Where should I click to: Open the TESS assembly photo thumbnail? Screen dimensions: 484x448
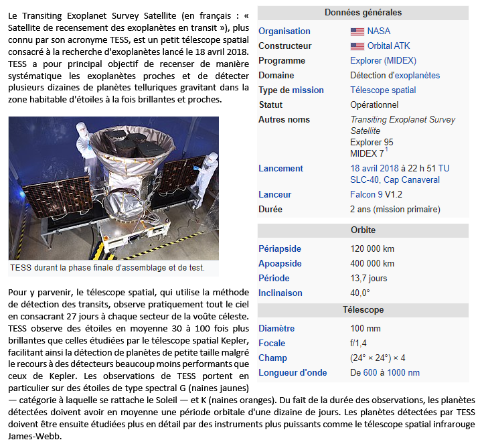click(x=114, y=188)
